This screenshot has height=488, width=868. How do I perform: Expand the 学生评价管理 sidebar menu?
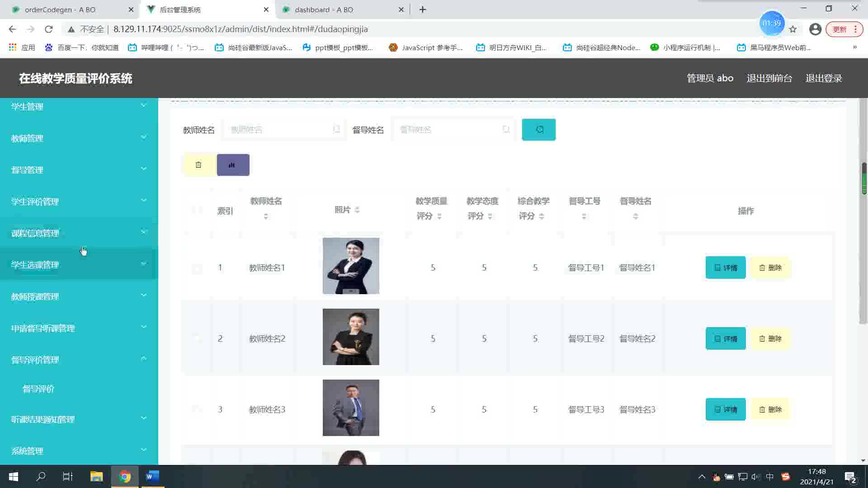click(x=79, y=202)
